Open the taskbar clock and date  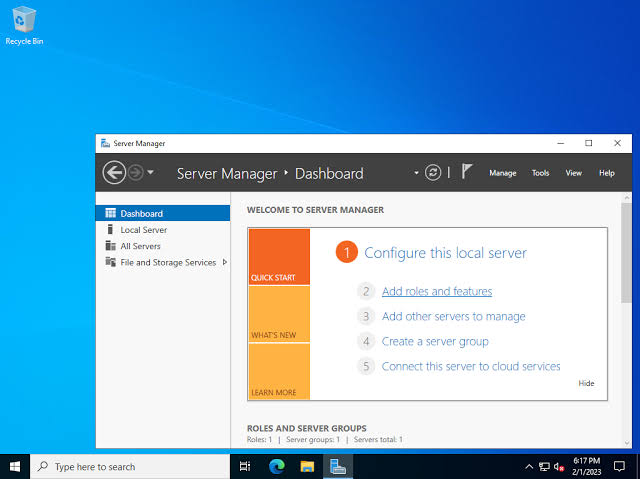click(x=587, y=466)
